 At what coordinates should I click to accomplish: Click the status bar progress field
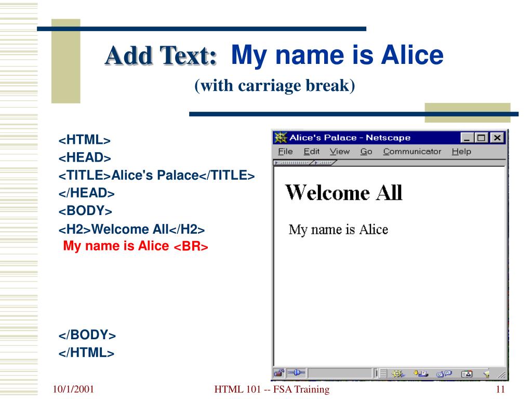click(340, 373)
